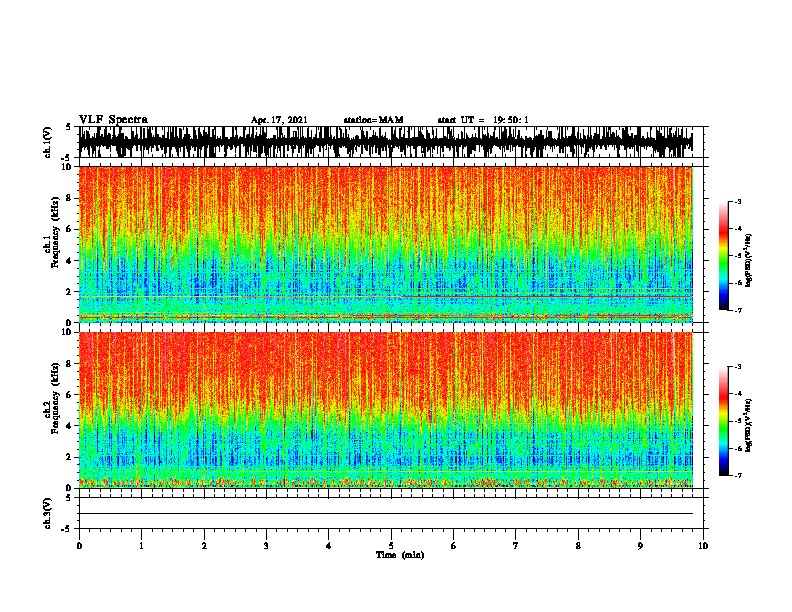
Task: Click the ch.1(V) waveform axis label
Action: (48, 142)
